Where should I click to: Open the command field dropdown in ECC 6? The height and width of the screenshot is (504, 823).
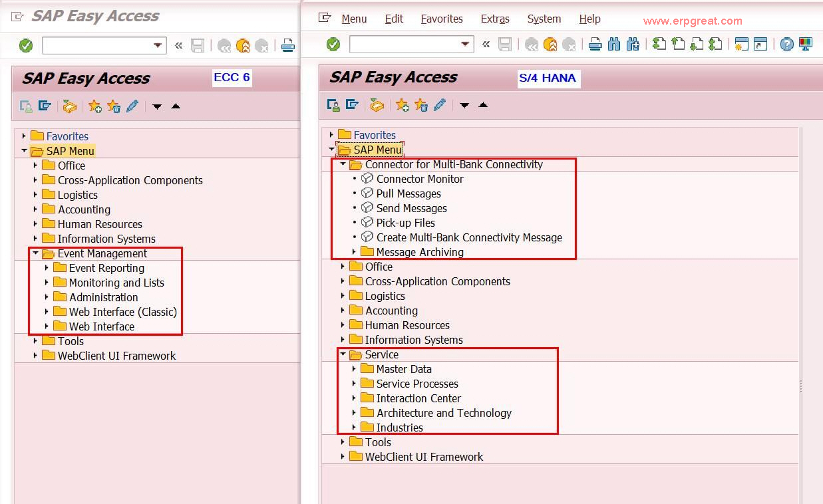[158, 46]
